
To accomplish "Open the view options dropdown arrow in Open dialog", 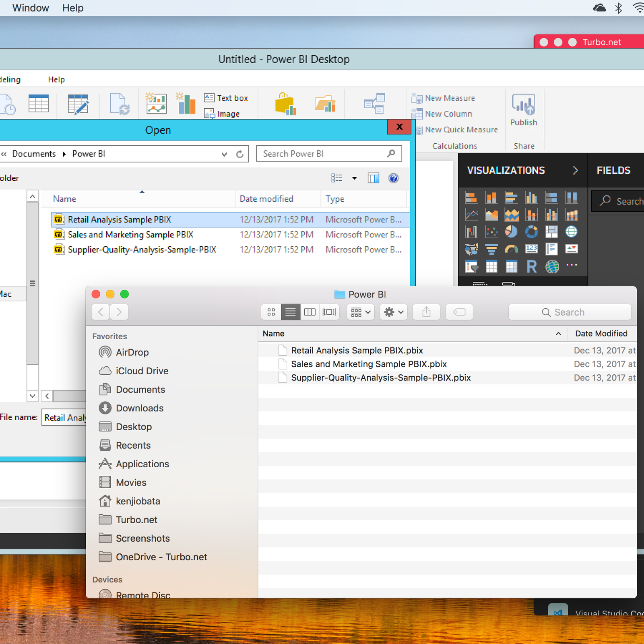I will click(x=355, y=178).
